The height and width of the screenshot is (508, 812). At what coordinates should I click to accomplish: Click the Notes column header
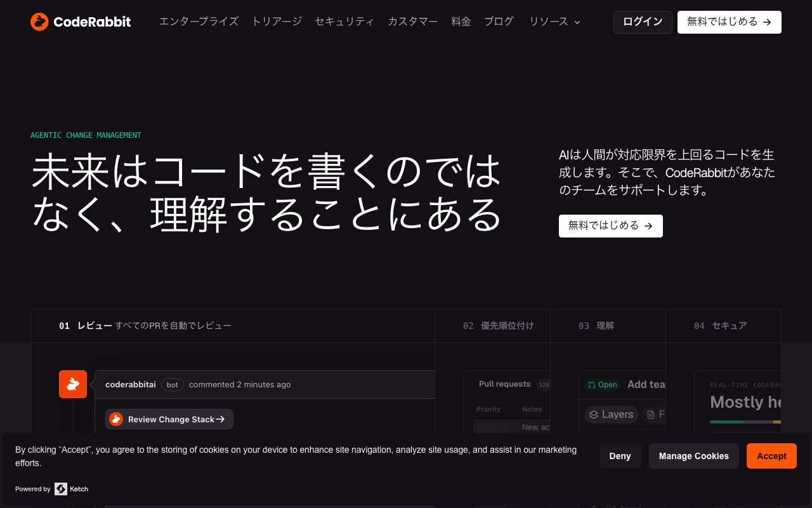click(x=532, y=409)
